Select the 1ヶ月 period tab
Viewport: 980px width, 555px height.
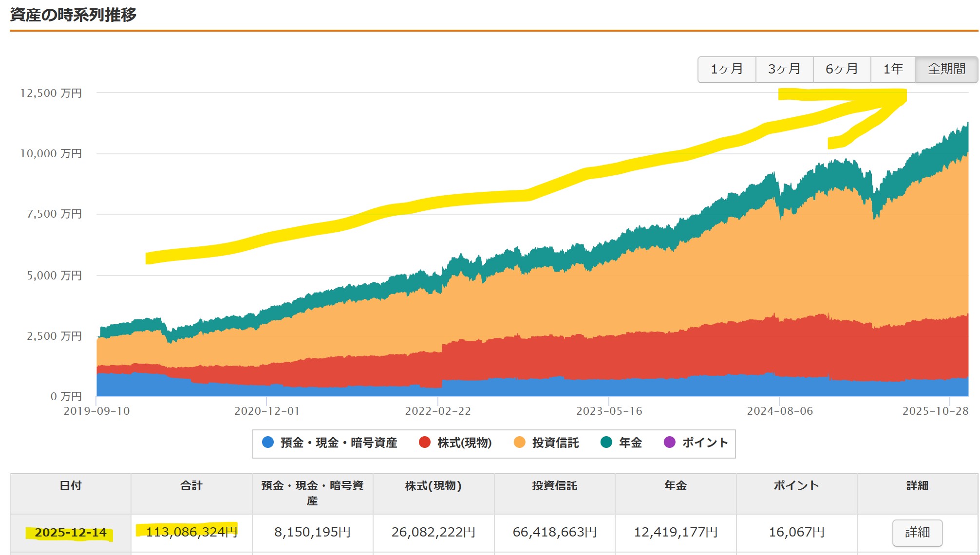727,69
